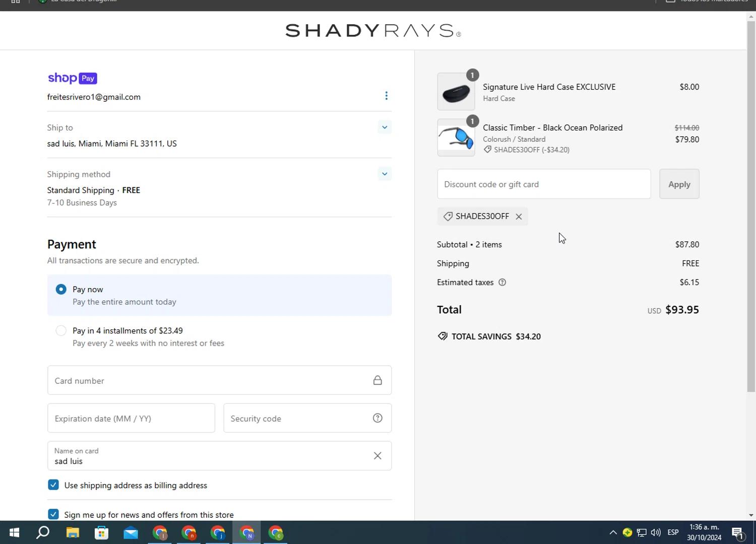Viewport: 756px width, 544px height.
Task: Open the Shop Pay account options menu
Action: (x=386, y=96)
